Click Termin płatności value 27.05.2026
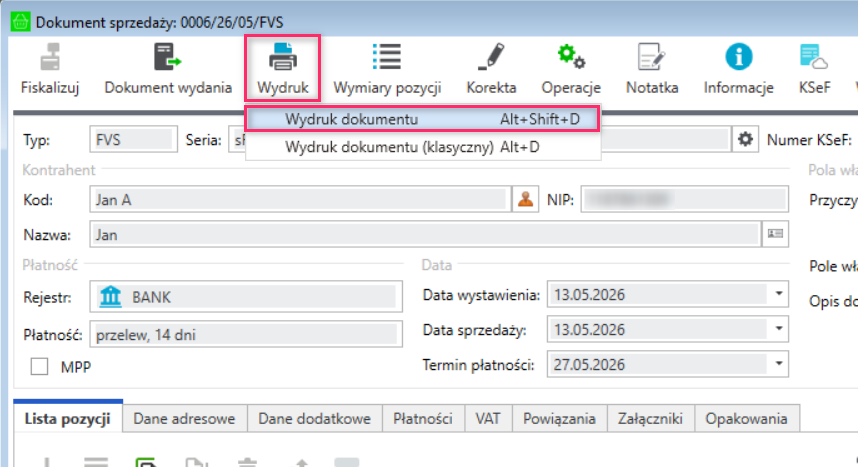The image size is (858, 467). click(x=589, y=365)
